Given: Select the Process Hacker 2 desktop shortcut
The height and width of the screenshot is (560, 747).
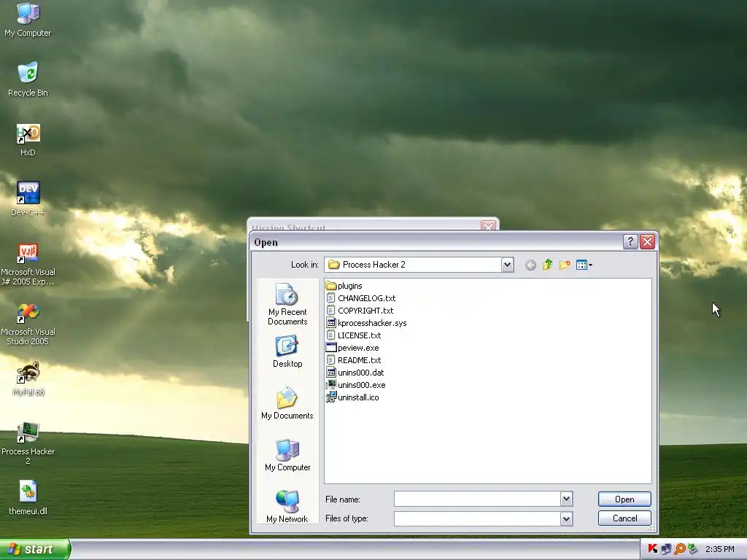Looking at the screenshot, I should [x=28, y=443].
